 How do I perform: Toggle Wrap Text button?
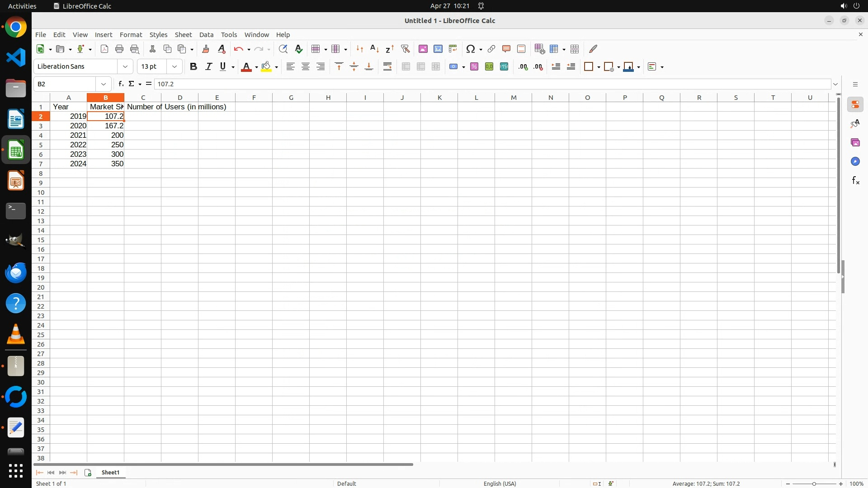(x=387, y=67)
